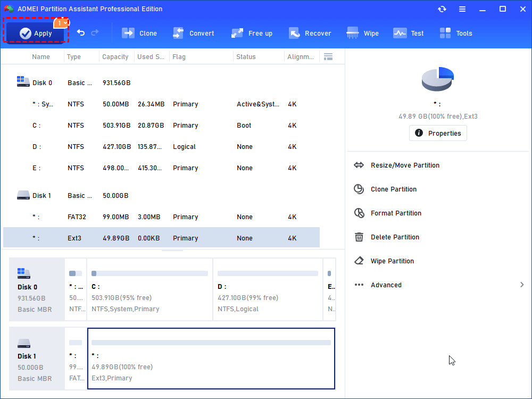The height and width of the screenshot is (399, 532).
Task: Open the Free up toolbar menu
Action: tap(252, 33)
